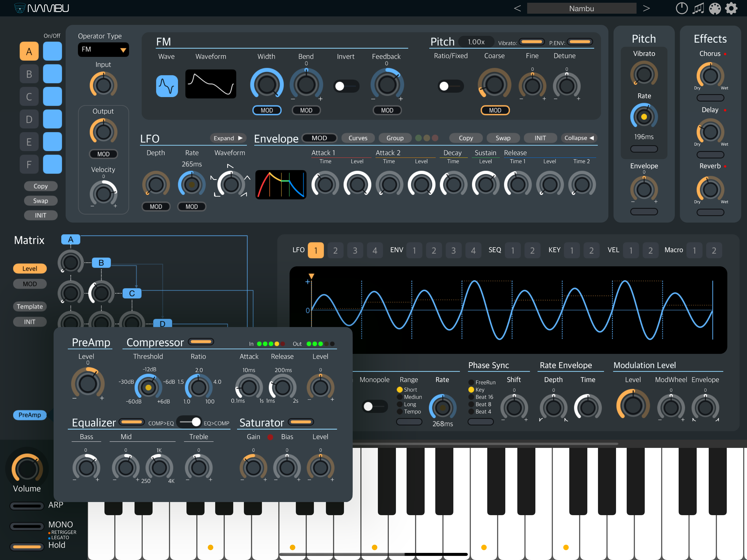Open the Operator Type FM dropdown
Screen dimensions: 747x560
click(x=103, y=50)
